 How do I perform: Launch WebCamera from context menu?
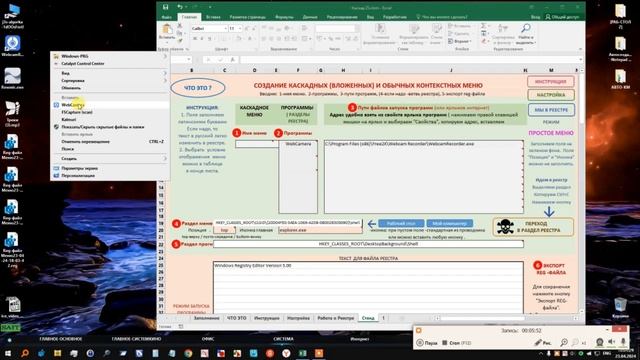tap(110, 105)
